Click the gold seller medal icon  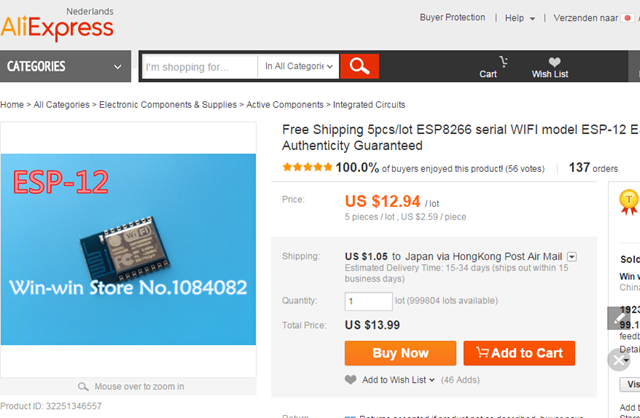[629, 199]
